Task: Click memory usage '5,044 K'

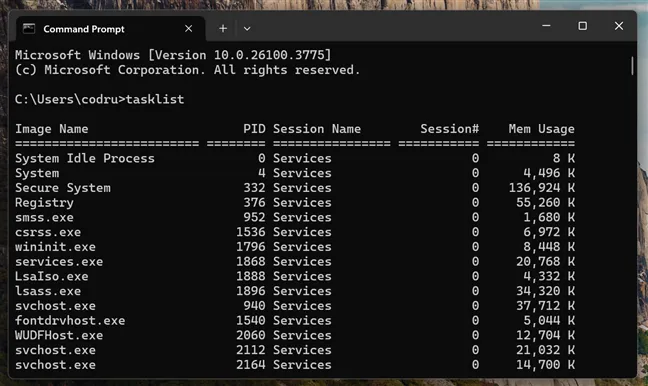Action: 549,321
